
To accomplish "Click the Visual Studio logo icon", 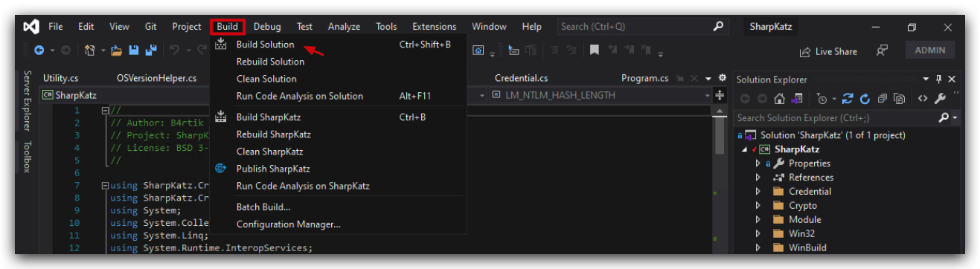I will pyautogui.click(x=31, y=27).
